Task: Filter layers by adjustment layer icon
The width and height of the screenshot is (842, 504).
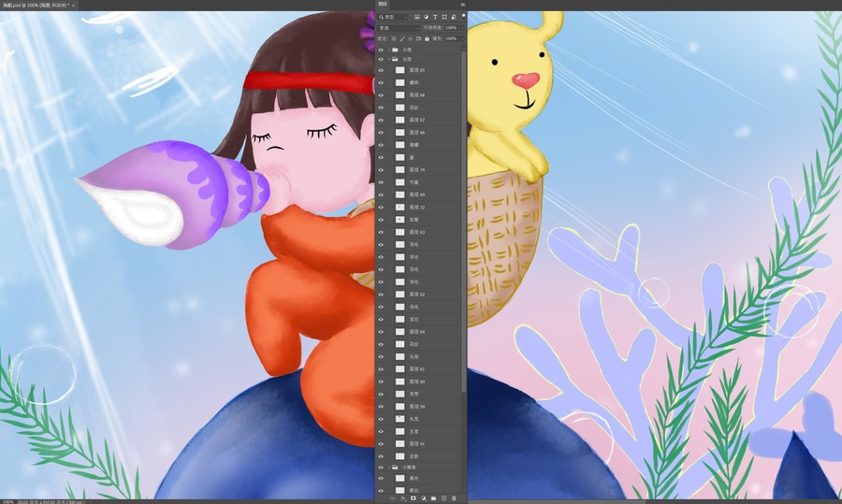Action: pos(426,17)
